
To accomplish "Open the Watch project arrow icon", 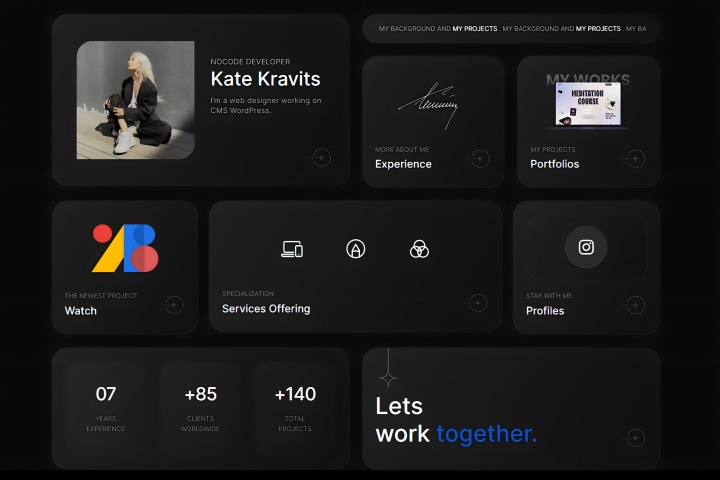I will (174, 305).
